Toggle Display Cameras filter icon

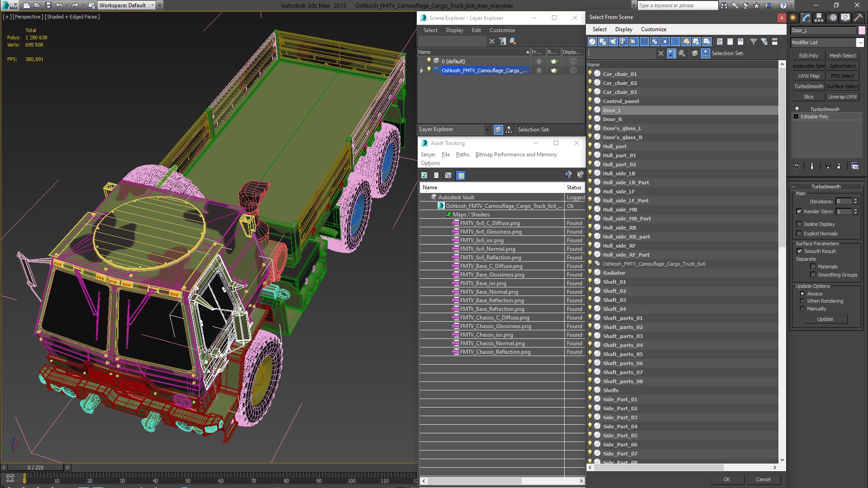coord(623,42)
